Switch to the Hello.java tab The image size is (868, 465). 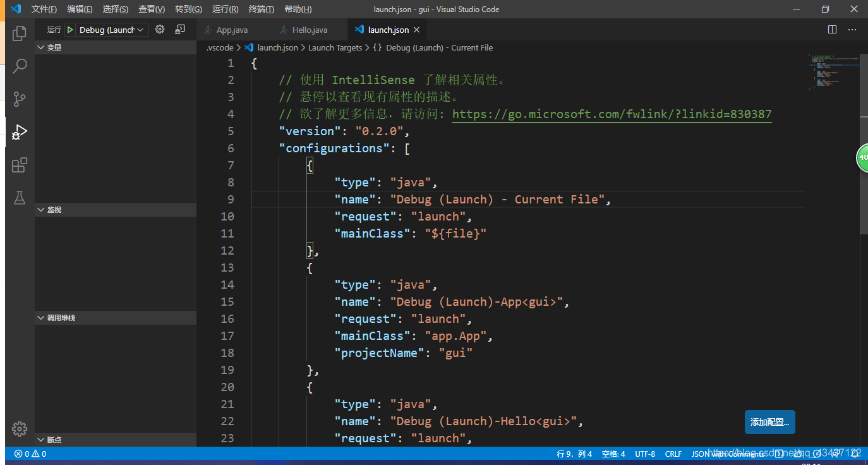pyautogui.click(x=309, y=29)
